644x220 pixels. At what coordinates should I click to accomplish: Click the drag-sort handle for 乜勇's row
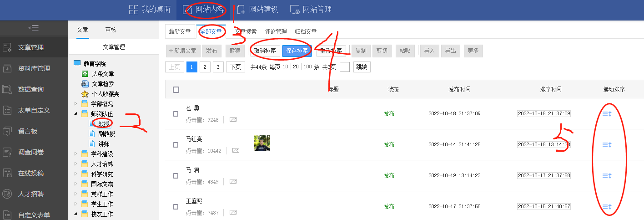(607, 114)
